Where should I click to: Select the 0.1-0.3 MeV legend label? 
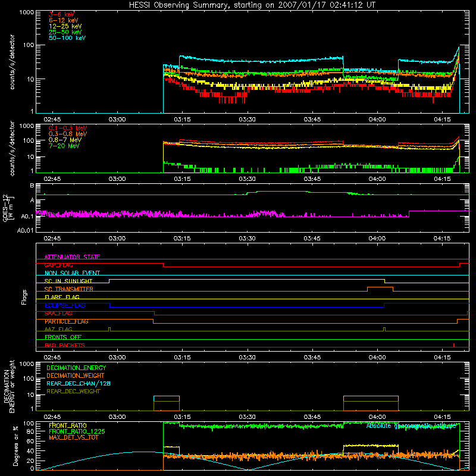pyautogui.click(x=68, y=128)
